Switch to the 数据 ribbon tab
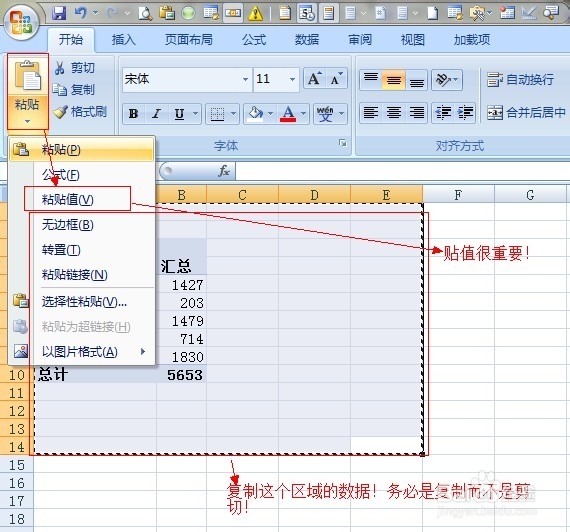This screenshot has height=532, width=570. point(307,39)
